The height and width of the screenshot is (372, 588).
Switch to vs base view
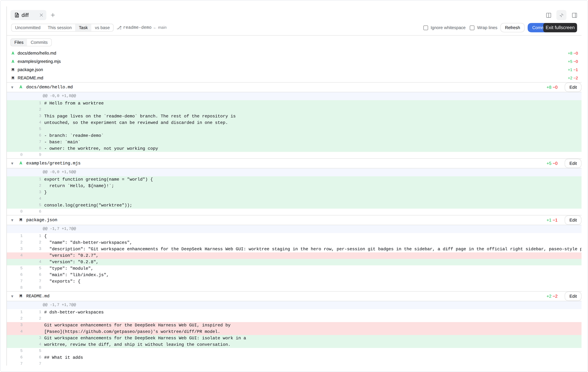102,28
